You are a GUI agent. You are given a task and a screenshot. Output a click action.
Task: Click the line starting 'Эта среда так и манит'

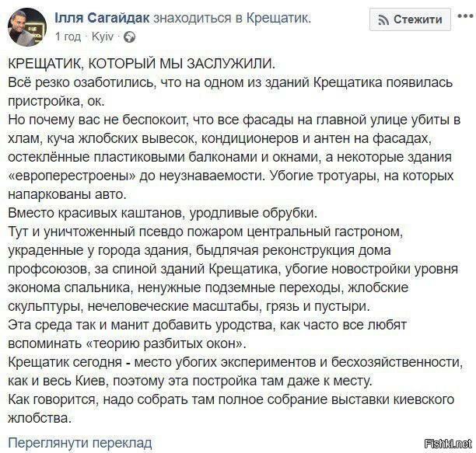[208, 325]
